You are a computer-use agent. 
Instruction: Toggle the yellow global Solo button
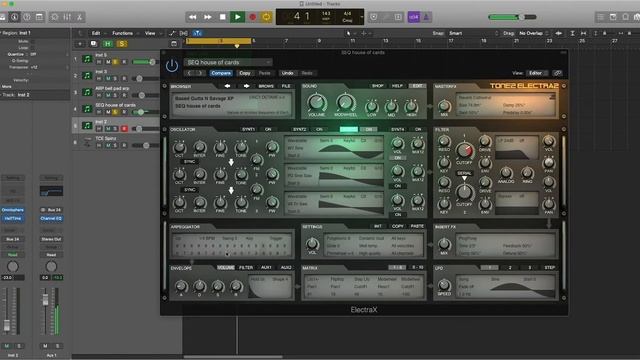[122, 44]
